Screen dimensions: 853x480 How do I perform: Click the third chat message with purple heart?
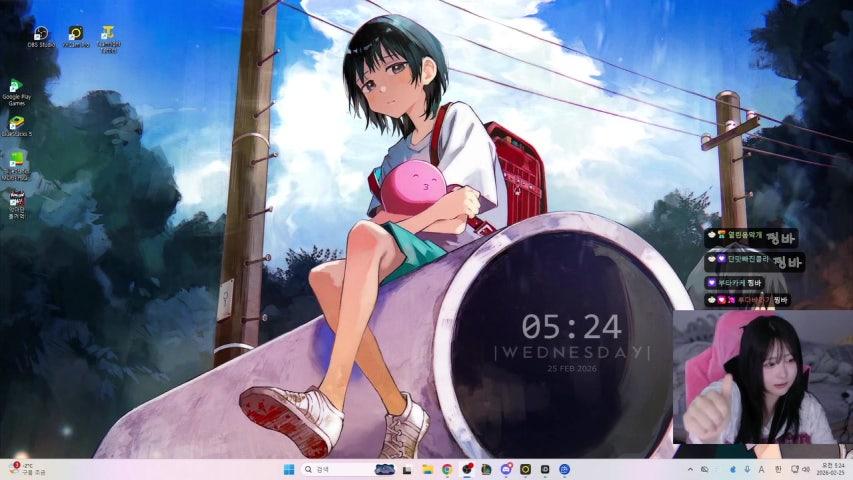pyautogui.click(x=735, y=282)
